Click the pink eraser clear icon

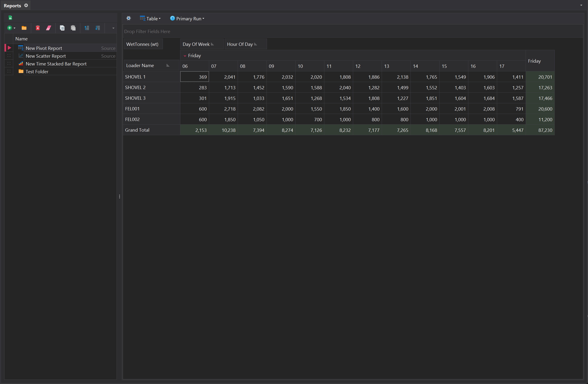pyautogui.click(x=48, y=28)
